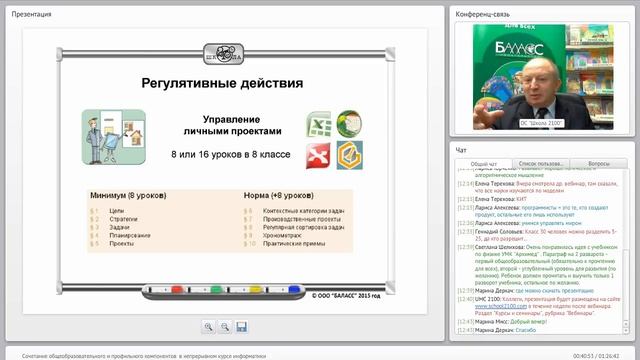Click the Презентация panel title
This screenshot has height=360, width=640.
(31, 14)
